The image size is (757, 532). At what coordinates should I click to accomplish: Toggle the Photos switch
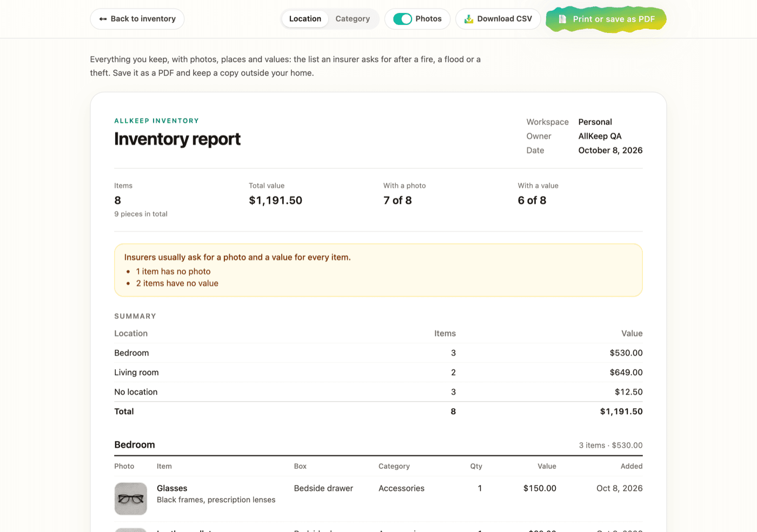coord(402,19)
